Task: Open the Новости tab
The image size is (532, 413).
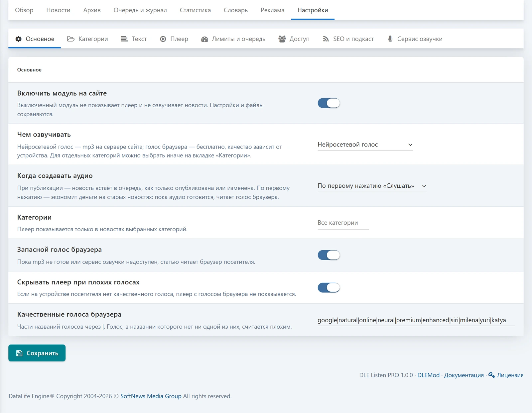Action: [x=58, y=10]
